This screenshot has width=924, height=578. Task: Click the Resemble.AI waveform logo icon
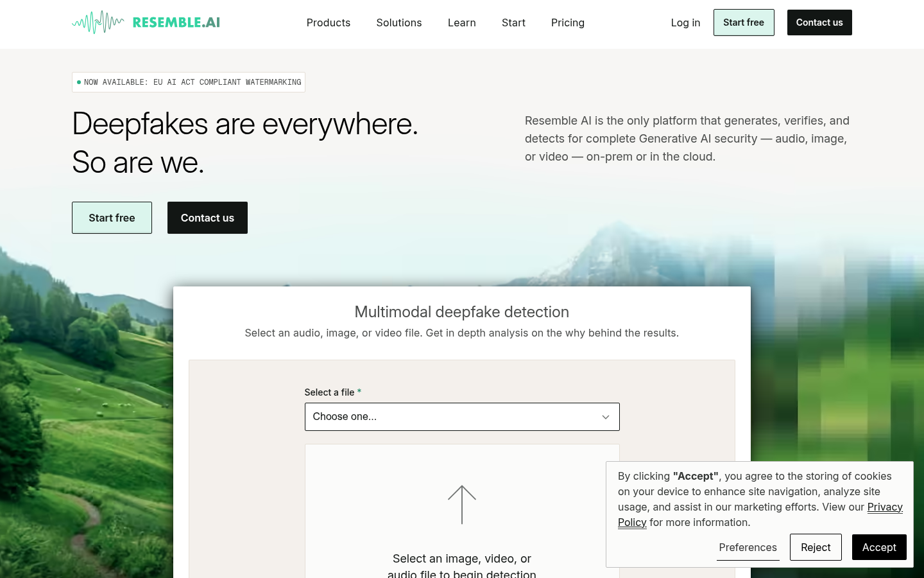coord(98,22)
